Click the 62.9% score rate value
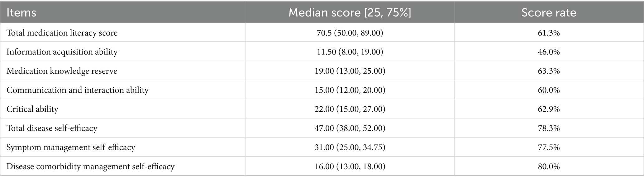This screenshot has width=644, height=181. (x=549, y=109)
